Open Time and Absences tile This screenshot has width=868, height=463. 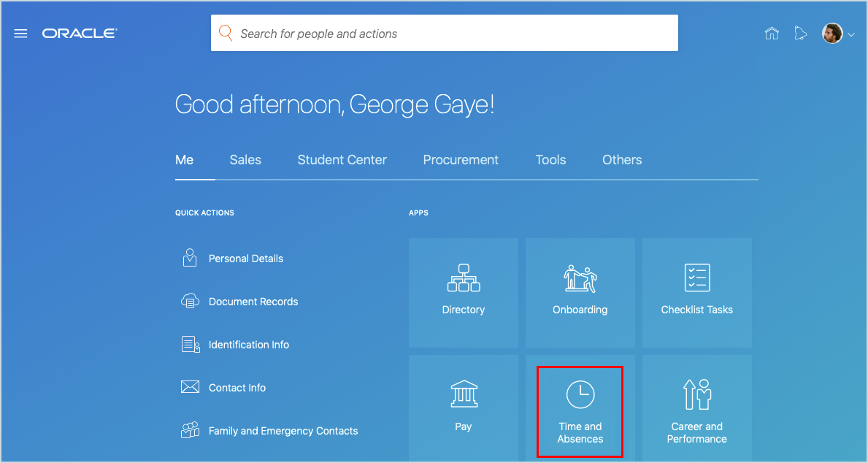click(x=580, y=412)
